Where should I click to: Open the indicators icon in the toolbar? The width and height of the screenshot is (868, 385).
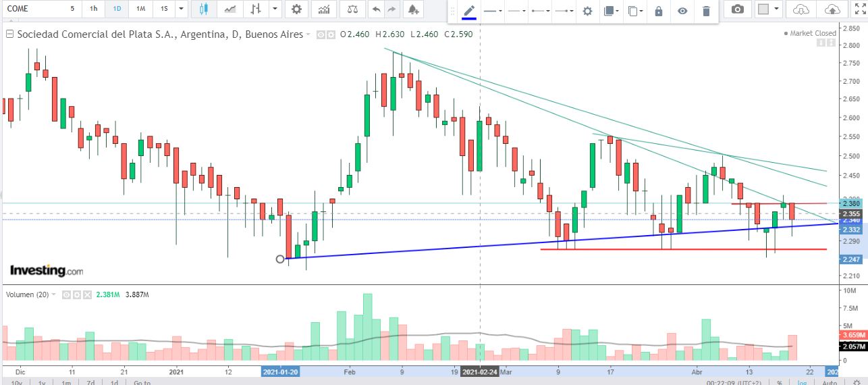point(325,9)
